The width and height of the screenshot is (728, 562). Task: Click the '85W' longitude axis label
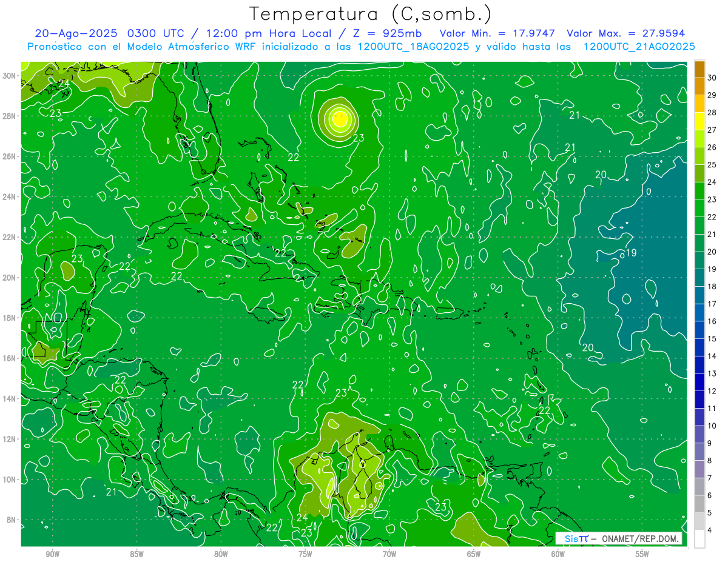[136, 554]
